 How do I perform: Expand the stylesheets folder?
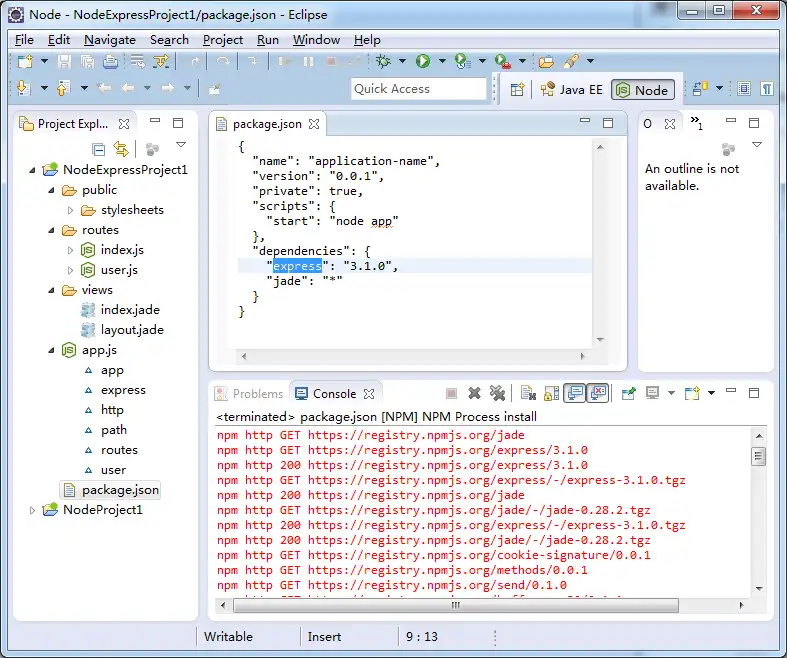(x=70, y=210)
